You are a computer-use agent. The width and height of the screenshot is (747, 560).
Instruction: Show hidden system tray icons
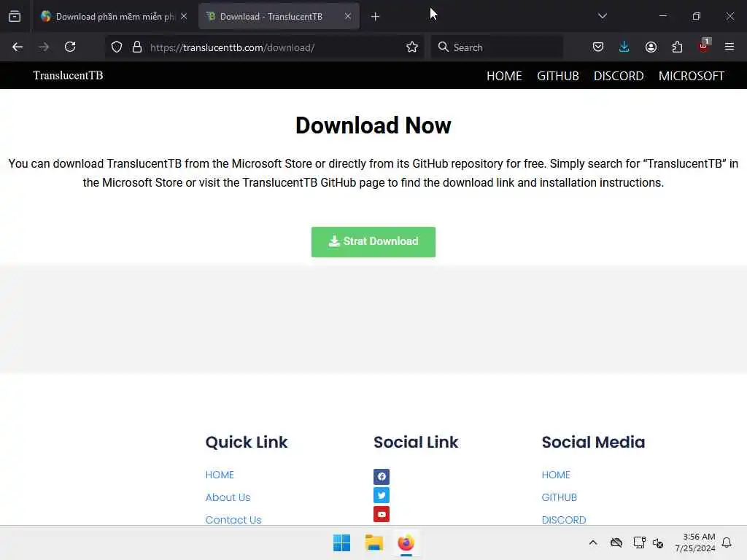[x=593, y=542]
